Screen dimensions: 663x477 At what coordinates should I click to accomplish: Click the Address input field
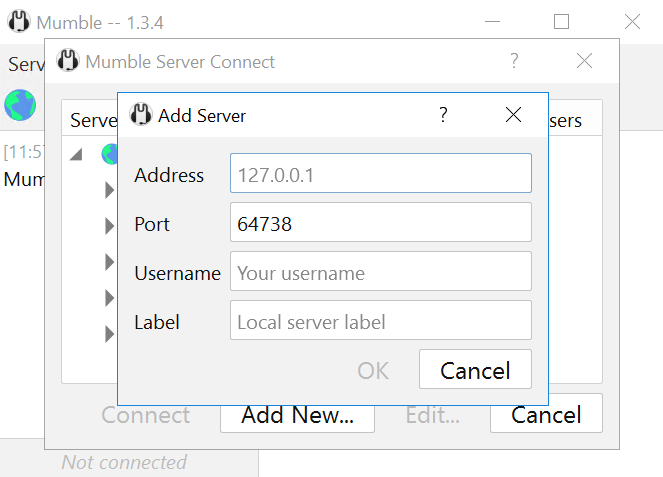click(381, 173)
